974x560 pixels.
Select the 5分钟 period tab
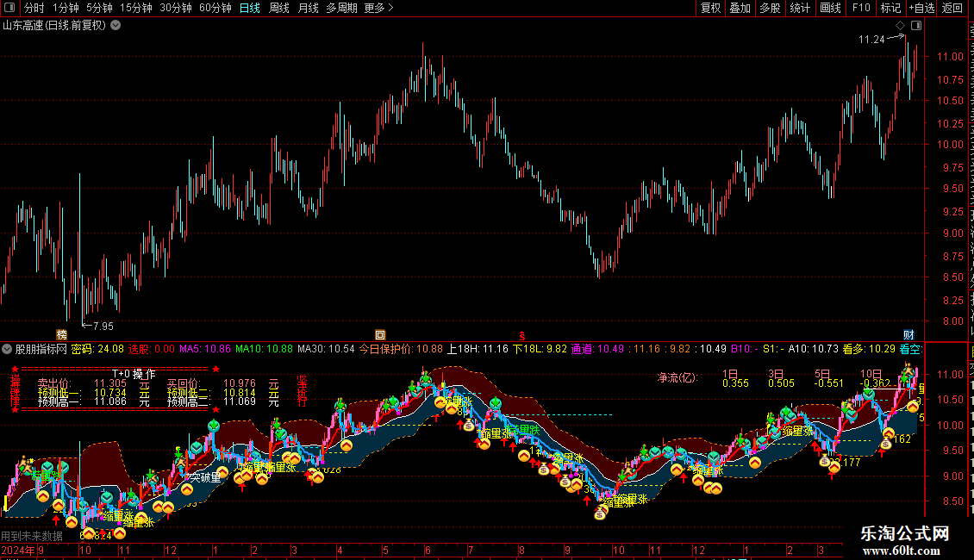pos(99,8)
